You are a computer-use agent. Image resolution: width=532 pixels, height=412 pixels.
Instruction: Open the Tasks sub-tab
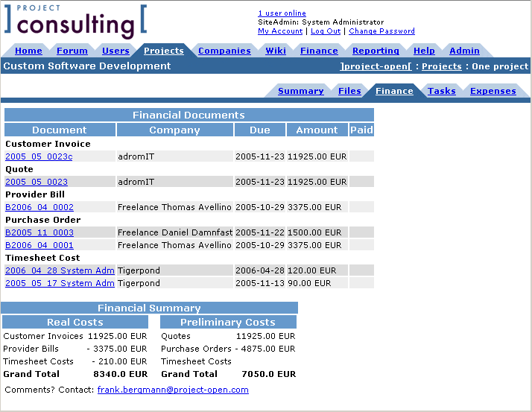point(441,91)
